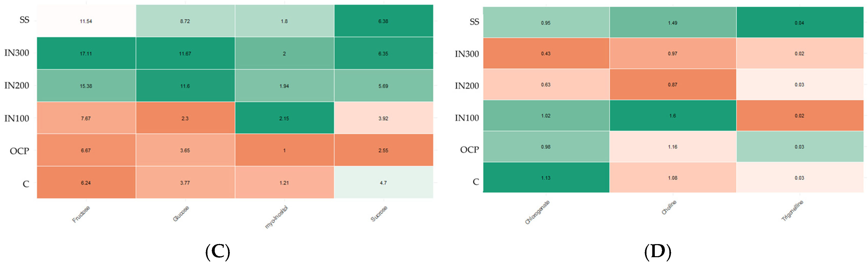868x265 pixels.
Task: Click the (C) panel caption
Action: 218,251
